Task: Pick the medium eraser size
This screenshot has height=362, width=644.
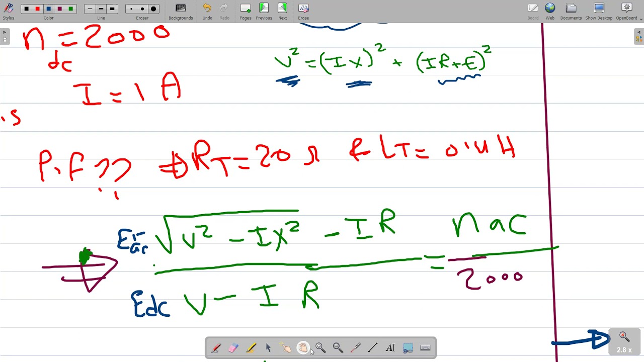Action: [x=142, y=9]
